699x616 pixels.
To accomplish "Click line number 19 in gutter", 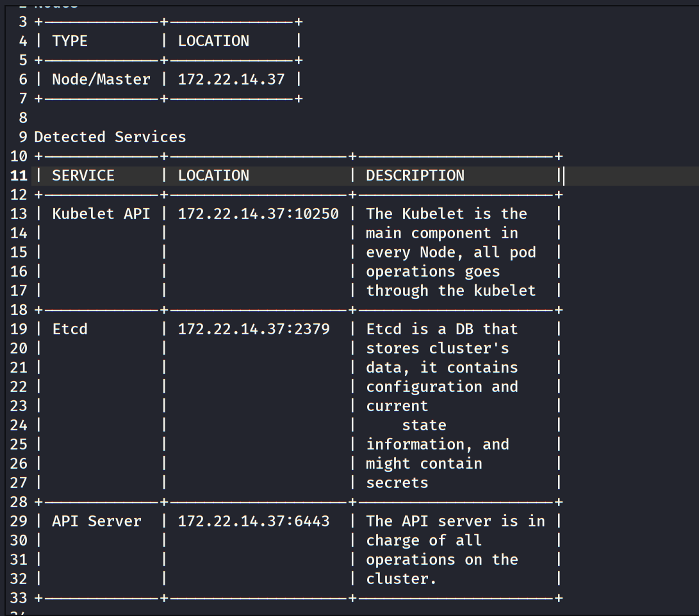I will pos(19,329).
